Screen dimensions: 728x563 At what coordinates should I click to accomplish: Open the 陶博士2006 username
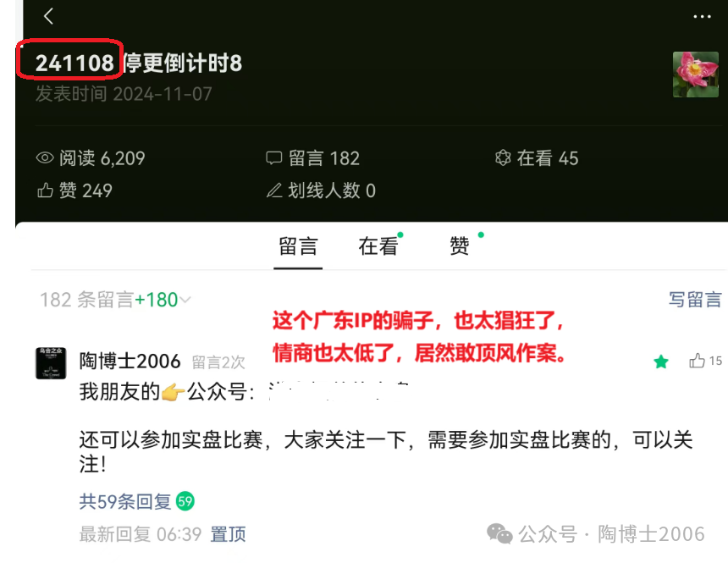tap(130, 362)
